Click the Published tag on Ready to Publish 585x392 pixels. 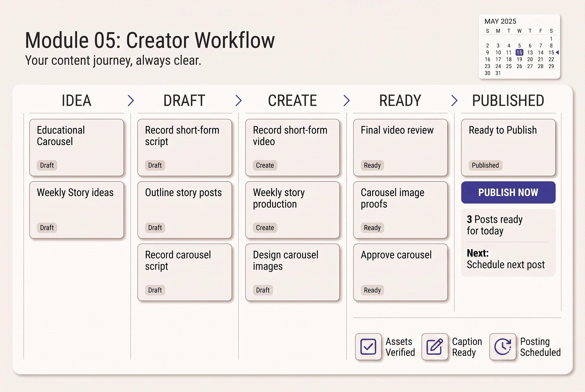tap(485, 165)
